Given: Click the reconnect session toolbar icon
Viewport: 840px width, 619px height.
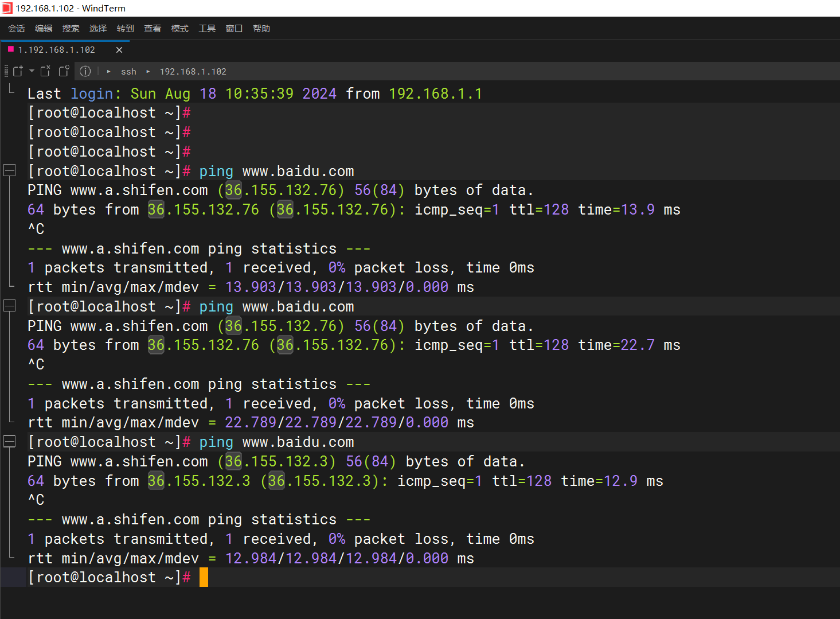Looking at the screenshot, I should pyautogui.click(x=64, y=71).
